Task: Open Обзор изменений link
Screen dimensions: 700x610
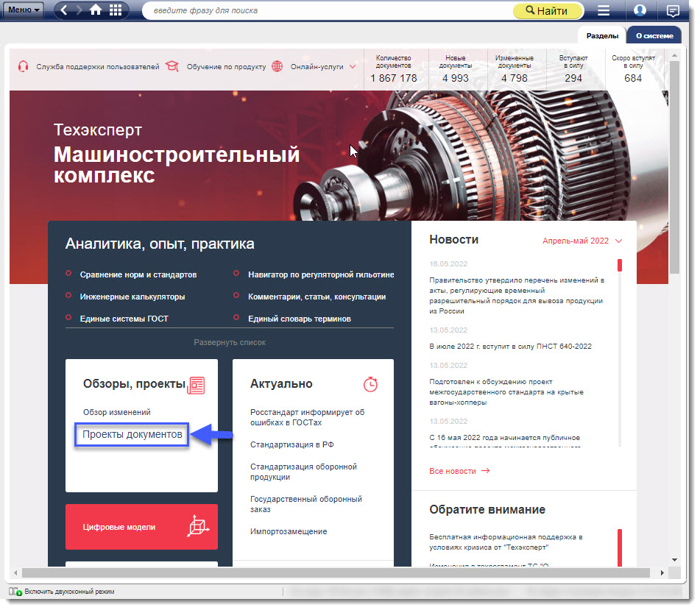Action: click(x=117, y=412)
